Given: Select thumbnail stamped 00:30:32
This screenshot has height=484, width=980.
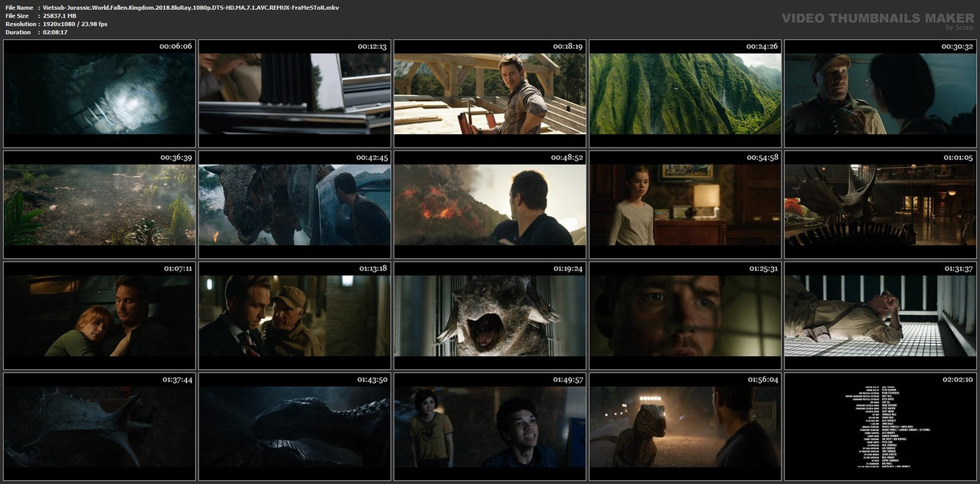Looking at the screenshot, I should pyautogui.click(x=880, y=93).
